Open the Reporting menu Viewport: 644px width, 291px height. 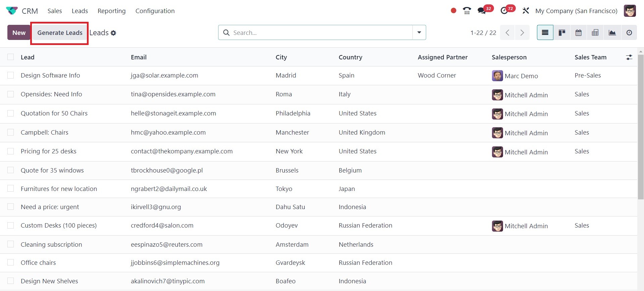point(111,11)
